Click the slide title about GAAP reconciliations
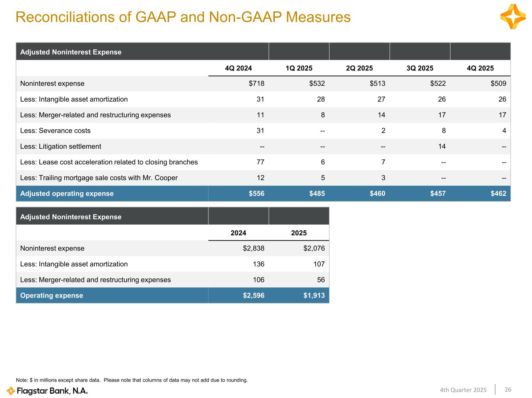The width and height of the screenshot is (532, 398). (x=183, y=17)
